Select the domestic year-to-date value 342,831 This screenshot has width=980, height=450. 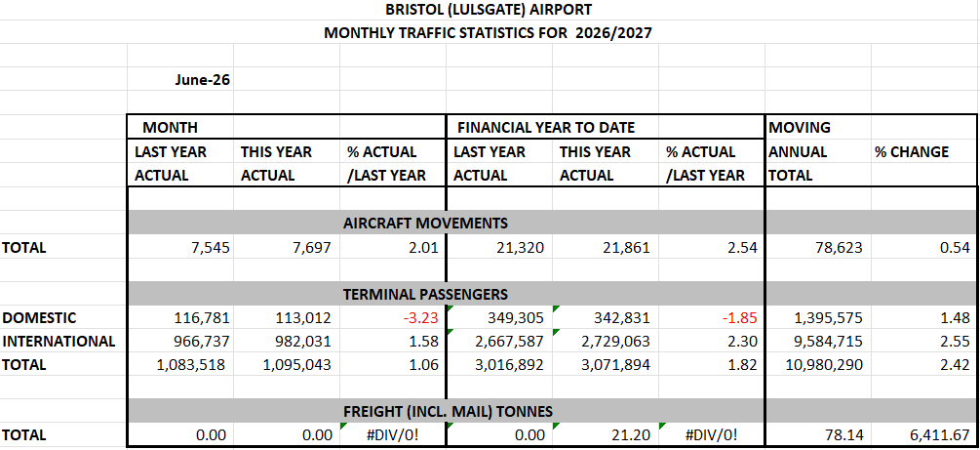point(606,318)
